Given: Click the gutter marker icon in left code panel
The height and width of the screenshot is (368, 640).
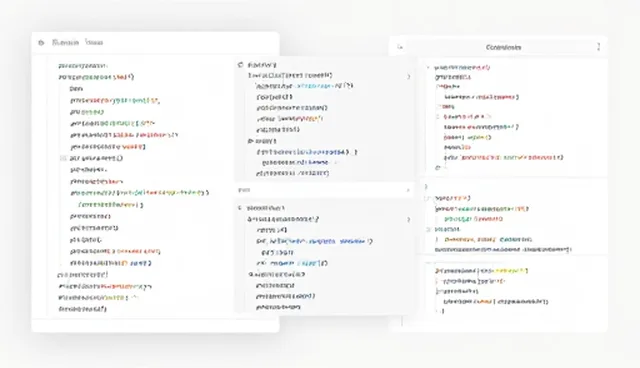Looking at the screenshot, I should point(63,158).
